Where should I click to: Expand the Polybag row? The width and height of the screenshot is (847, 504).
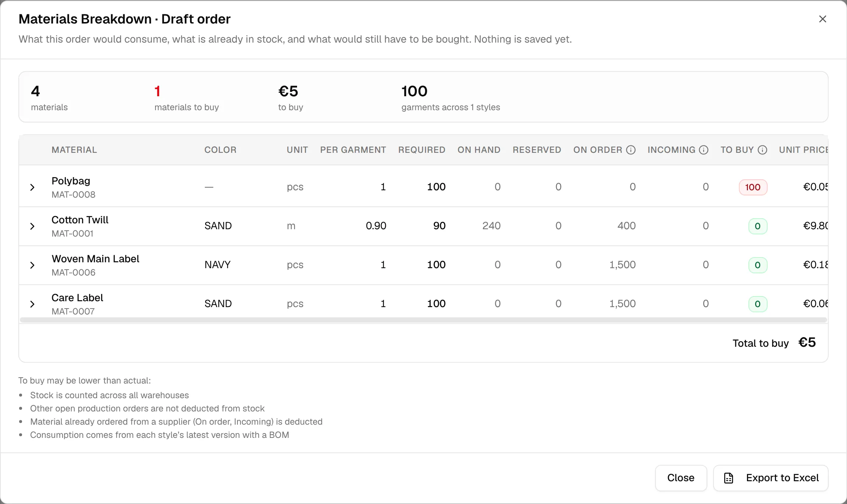pyautogui.click(x=32, y=187)
